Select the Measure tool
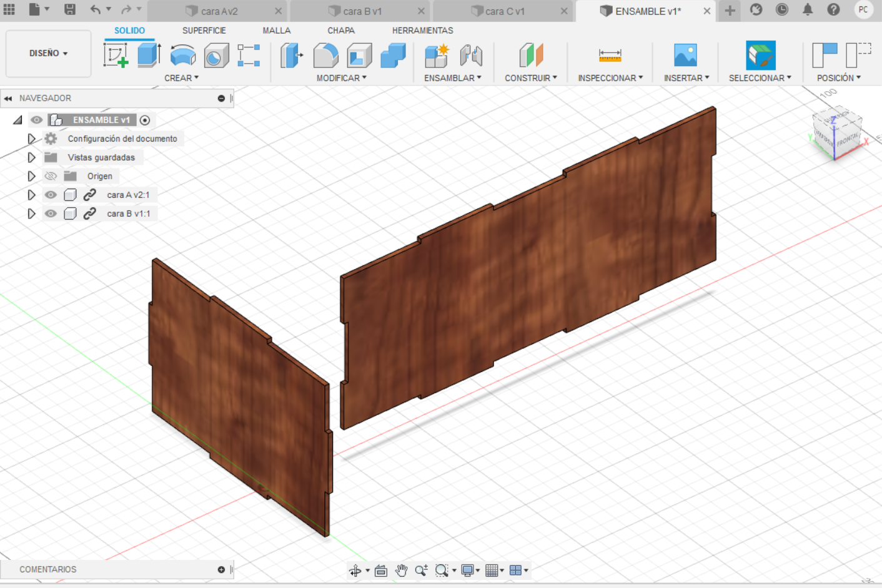Screen dimensions: 882x588 pyautogui.click(x=610, y=56)
